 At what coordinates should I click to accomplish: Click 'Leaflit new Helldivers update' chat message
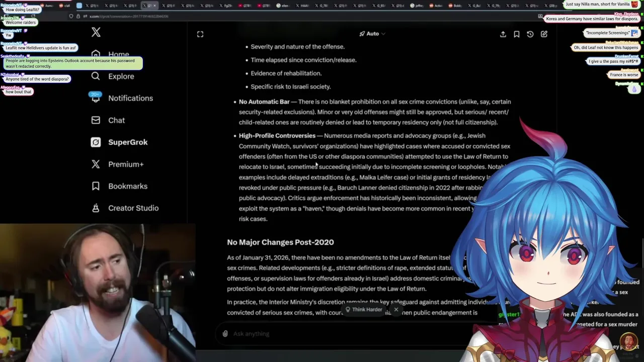click(x=41, y=48)
